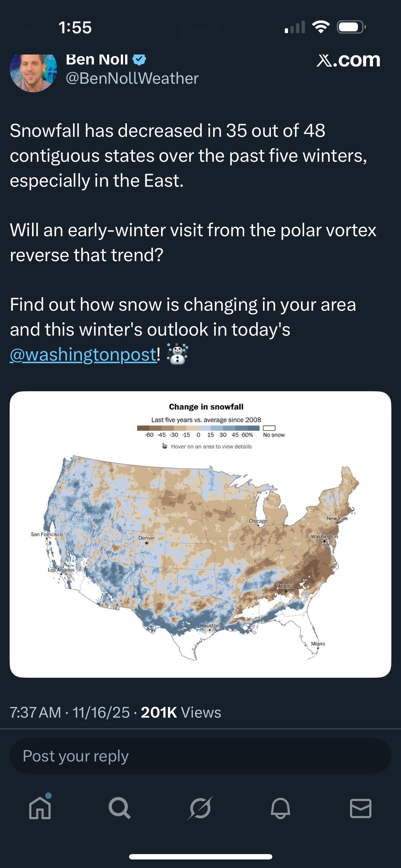Image resolution: width=401 pixels, height=868 pixels.
Task: Open the Messages envelope icon
Action: coord(361,808)
